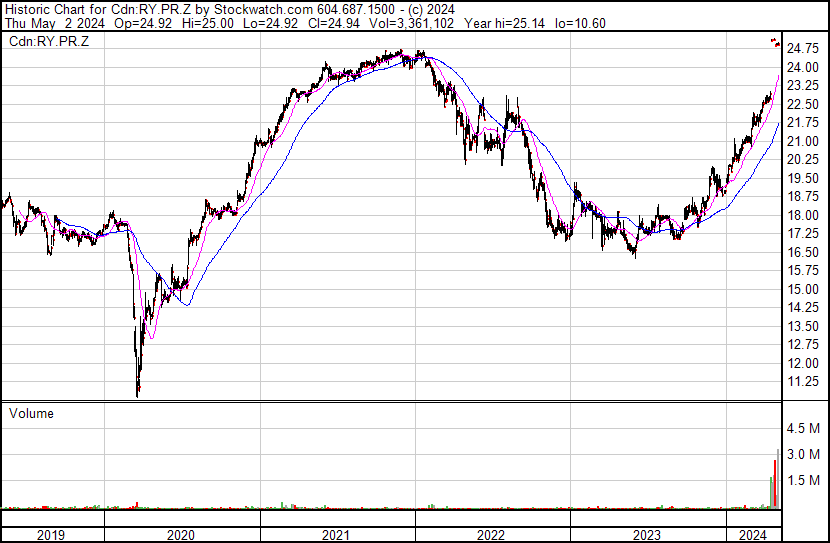Click the 18.00 price axis label
This screenshot has width=830, height=543.
point(803,215)
